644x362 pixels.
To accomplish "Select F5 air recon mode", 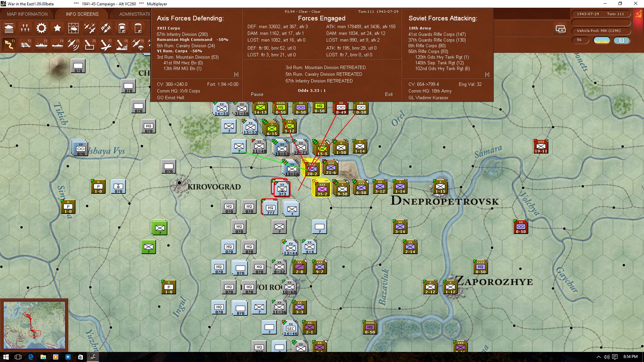I will pyautogui.click(x=73, y=44).
